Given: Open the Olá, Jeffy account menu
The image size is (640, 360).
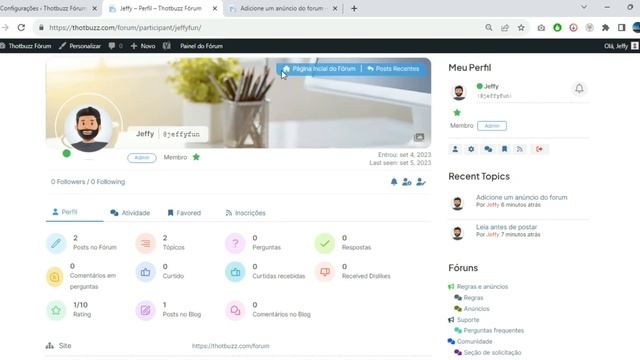Looking at the screenshot, I should (x=621, y=46).
